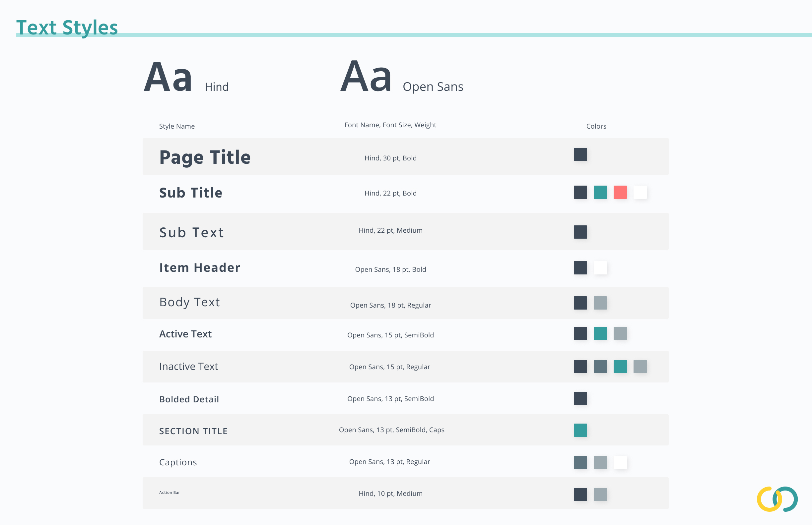Viewport: 812px width, 525px height.
Task: Select the dark swatch in Bolded Detail row
Action: 580,398
